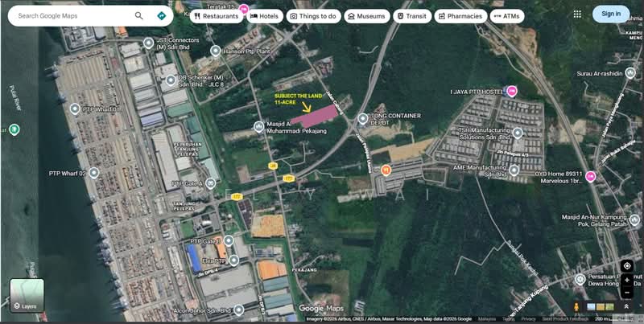Open the I JAYA PTP HOSTEL pin

(x=512, y=91)
